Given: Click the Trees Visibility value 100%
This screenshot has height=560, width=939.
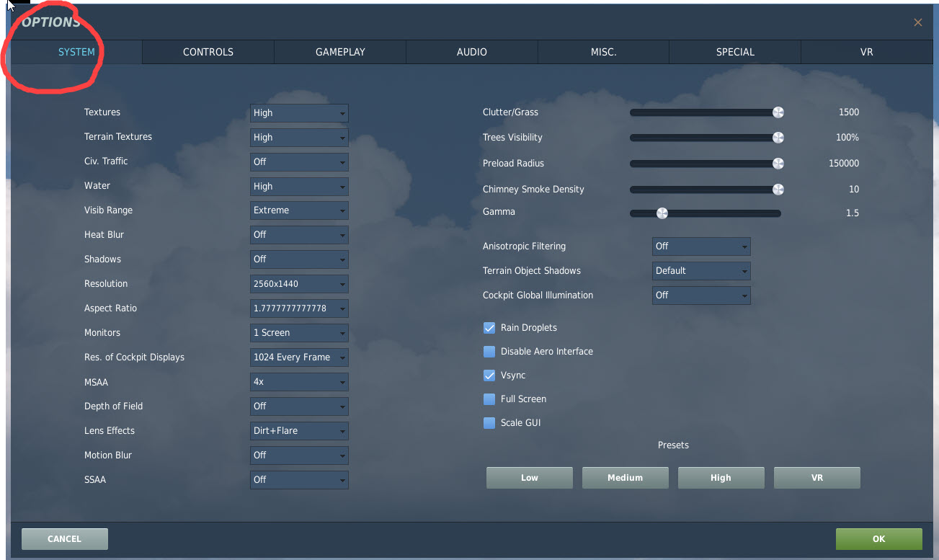Looking at the screenshot, I should coord(847,138).
